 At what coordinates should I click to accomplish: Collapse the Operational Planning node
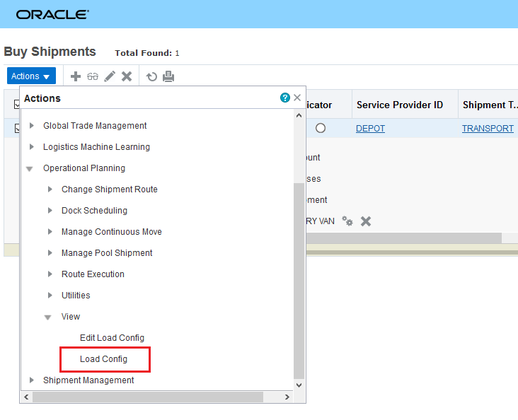[30, 169]
